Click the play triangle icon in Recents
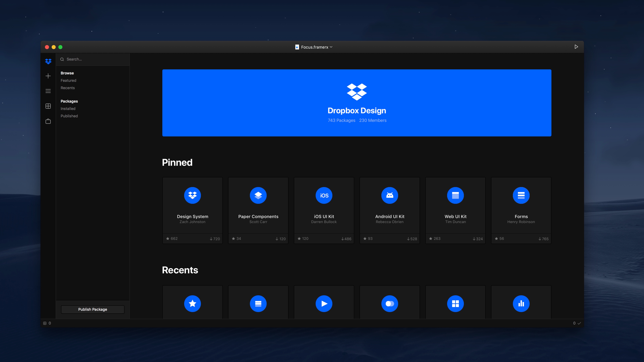Screen dimensions: 644x362 (324, 304)
